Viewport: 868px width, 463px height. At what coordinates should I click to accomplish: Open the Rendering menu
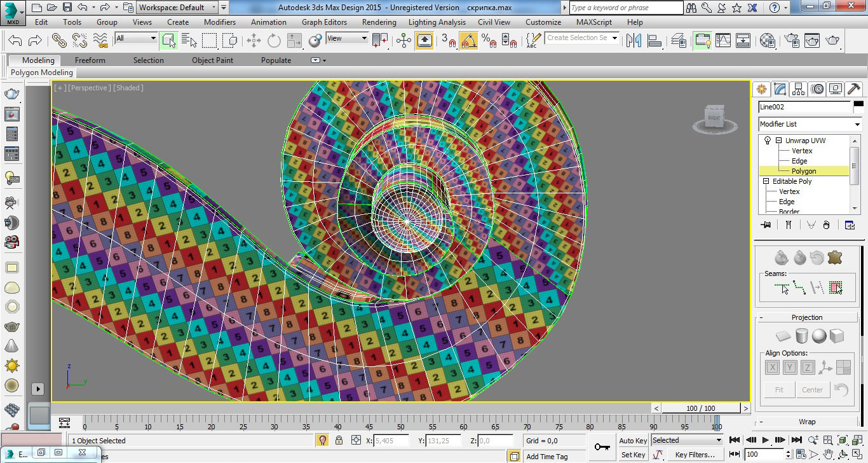tap(379, 22)
